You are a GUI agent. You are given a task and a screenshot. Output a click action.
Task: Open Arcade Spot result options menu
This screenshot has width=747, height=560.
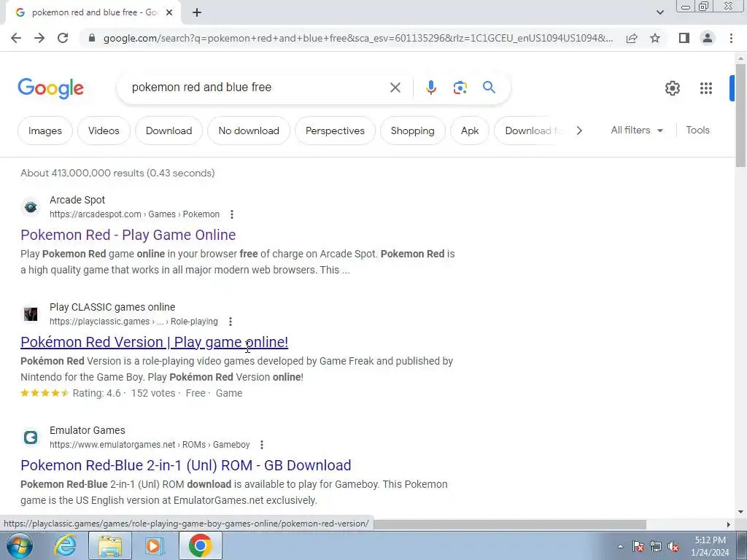(x=232, y=214)
